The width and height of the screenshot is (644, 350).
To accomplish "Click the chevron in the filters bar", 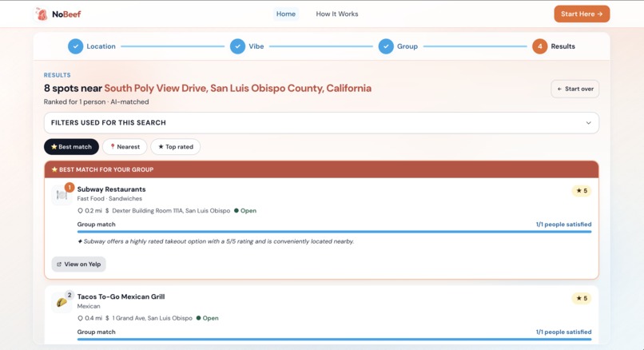I will [x=588, y=123].
